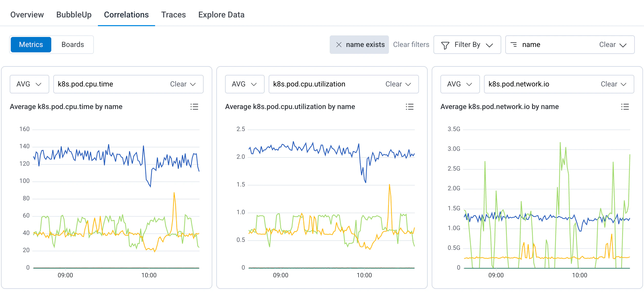Switch to the Traces tab
Image resolution: width=644 pixels, height=295 pixels.
pos(174,15)
